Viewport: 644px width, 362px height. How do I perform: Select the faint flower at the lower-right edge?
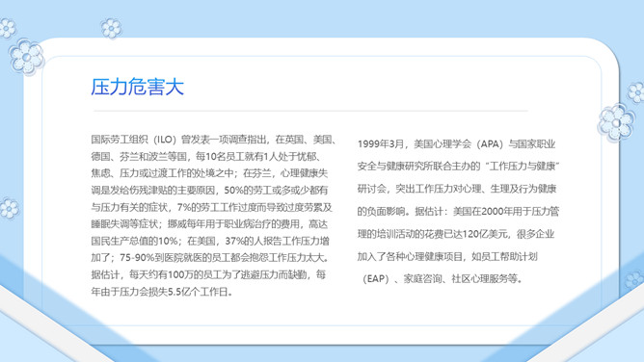(x=634, y=280)
